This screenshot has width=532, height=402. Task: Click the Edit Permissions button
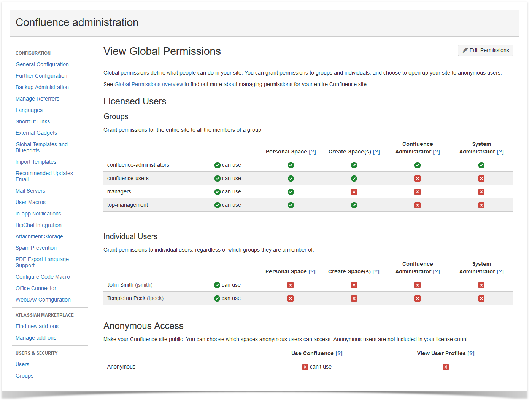click(485, 50)
